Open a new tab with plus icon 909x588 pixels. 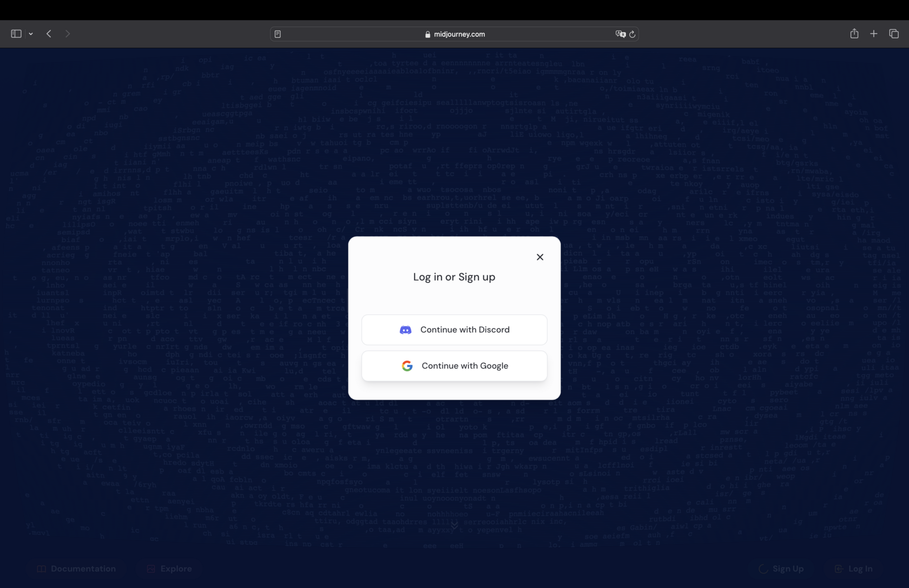874,34
